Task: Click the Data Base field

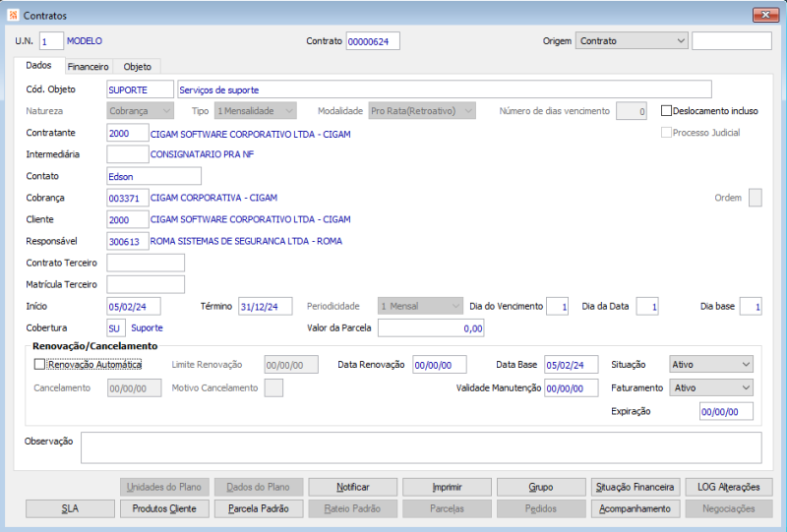Action: (572, 365)
